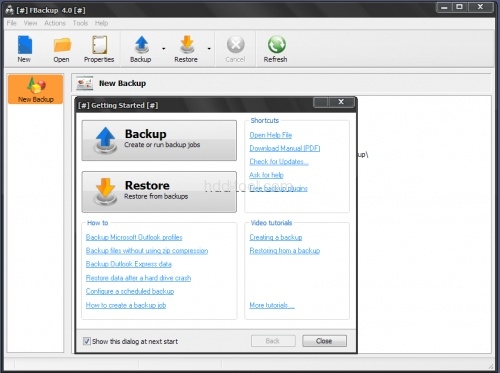Click the Close button in the dialog

pos(324,341)
